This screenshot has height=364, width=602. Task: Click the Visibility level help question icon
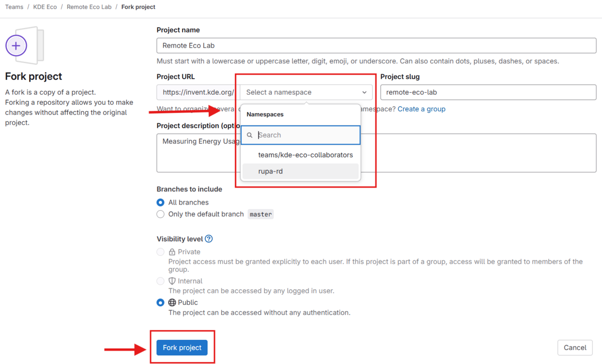pos(209,239)
